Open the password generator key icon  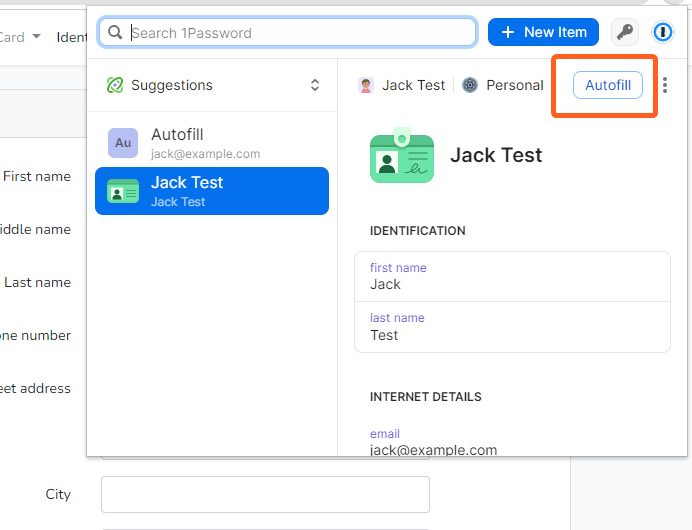coord(625,32)
